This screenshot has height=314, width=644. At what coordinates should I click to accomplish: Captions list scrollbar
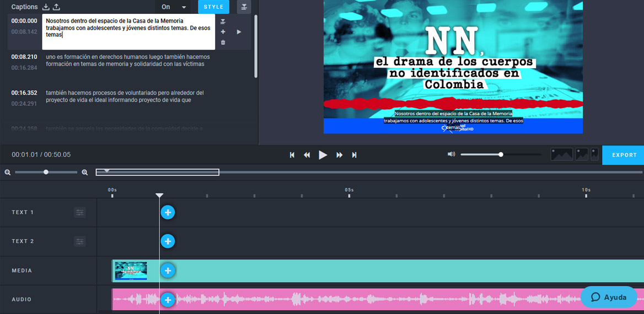click(x=256, y=46)
